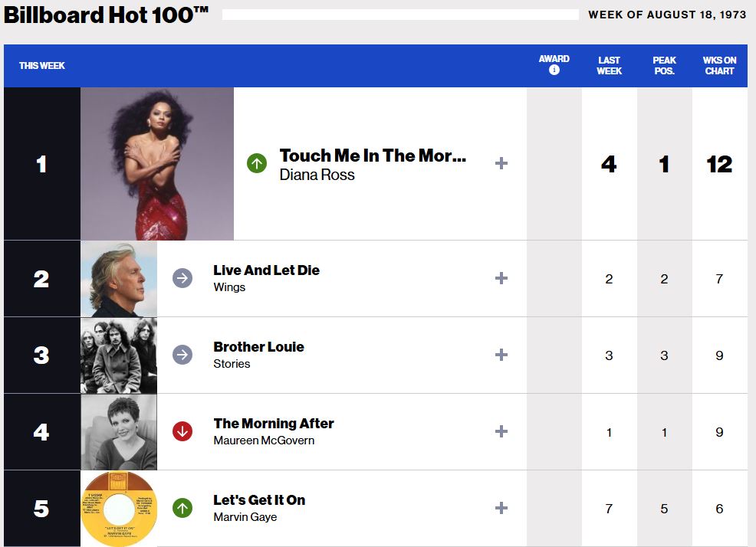The height and width of the screenshot is (547, 756).
Task: Click the Last Week column header
Action: pyautogui.click(x=609, y=65)
